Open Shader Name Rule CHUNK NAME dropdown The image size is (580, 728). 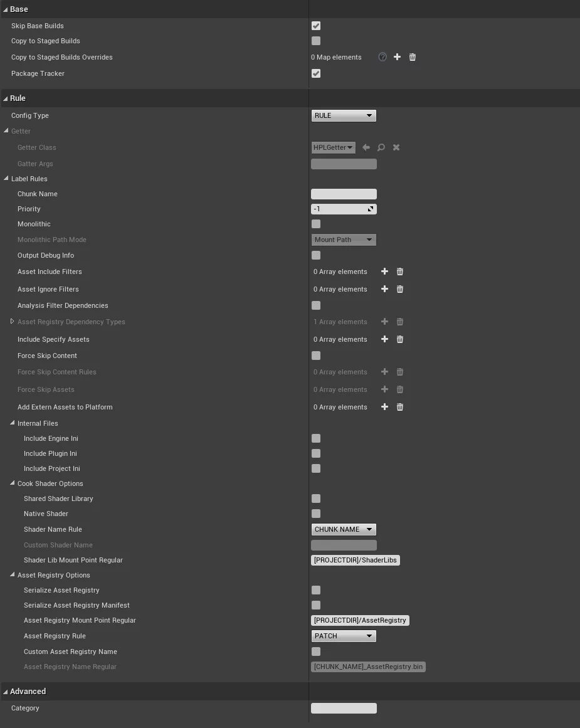coord(344,529)
